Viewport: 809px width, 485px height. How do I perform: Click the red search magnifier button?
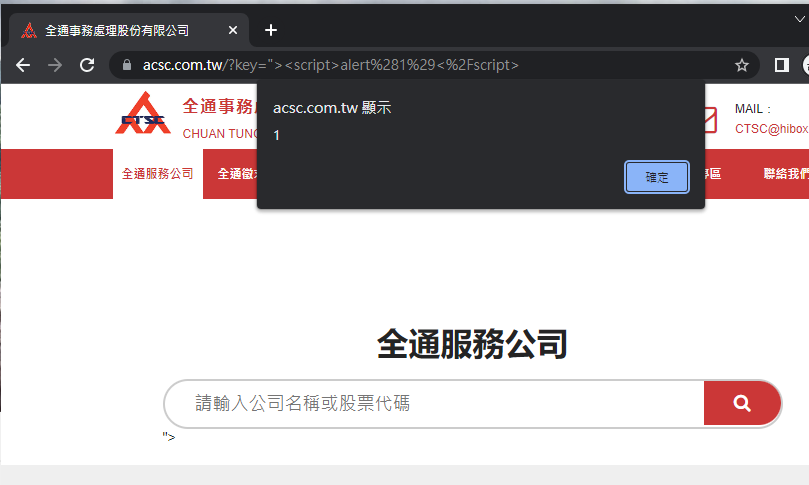742,403
